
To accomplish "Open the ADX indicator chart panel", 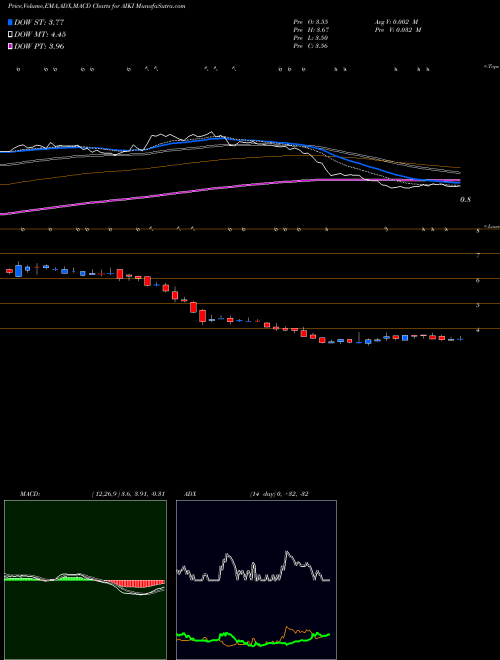I will click(256, 580).
